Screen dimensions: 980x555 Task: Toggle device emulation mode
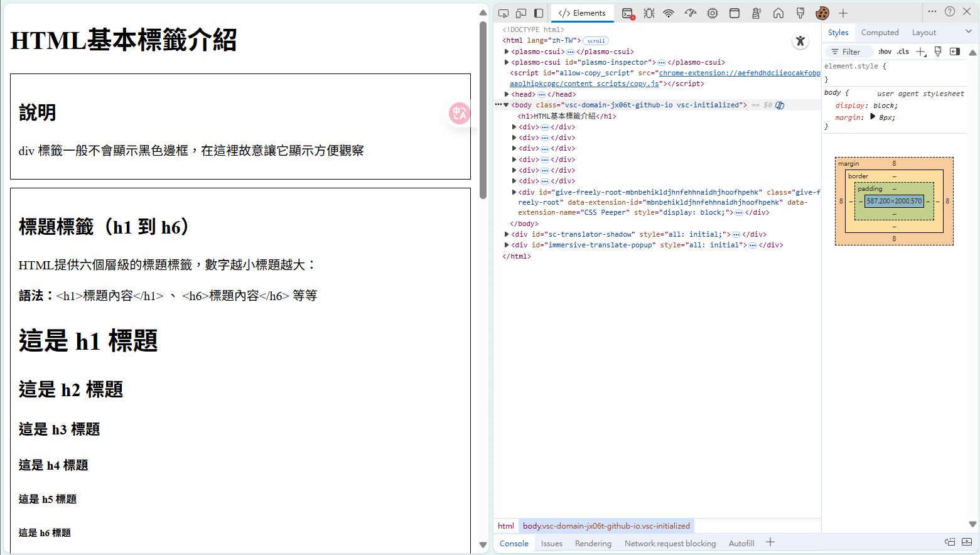[521, 13]
